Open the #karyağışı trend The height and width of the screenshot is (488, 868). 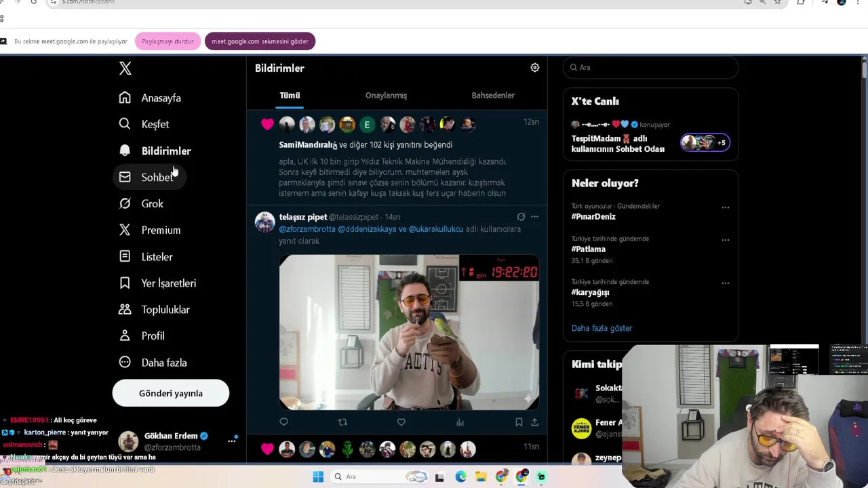591,293
